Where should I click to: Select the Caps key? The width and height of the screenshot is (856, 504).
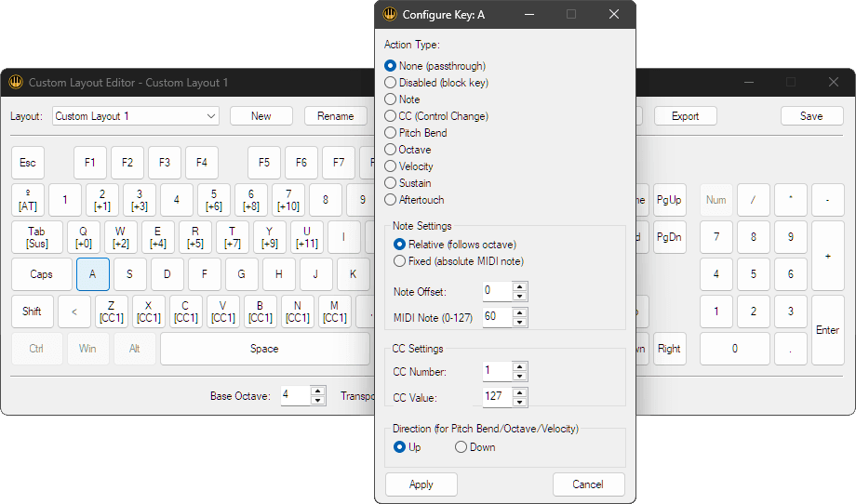(x=42, y=274)
